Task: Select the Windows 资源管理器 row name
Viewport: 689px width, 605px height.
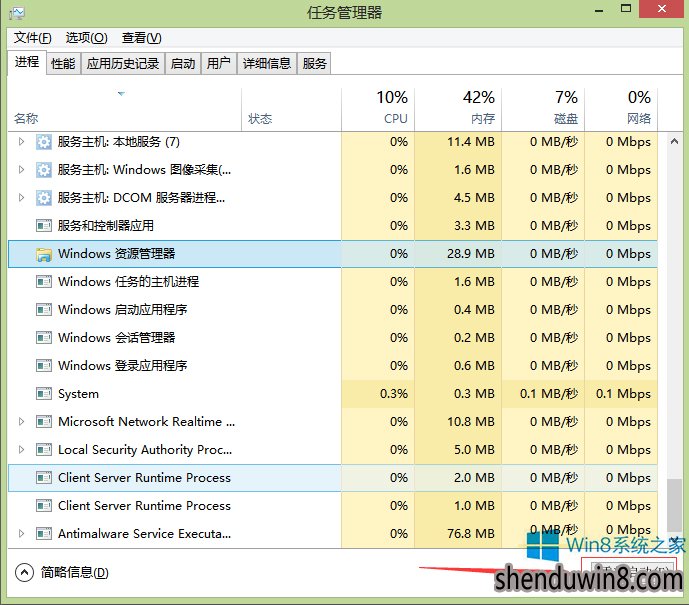Action: (x=116, y=254)
